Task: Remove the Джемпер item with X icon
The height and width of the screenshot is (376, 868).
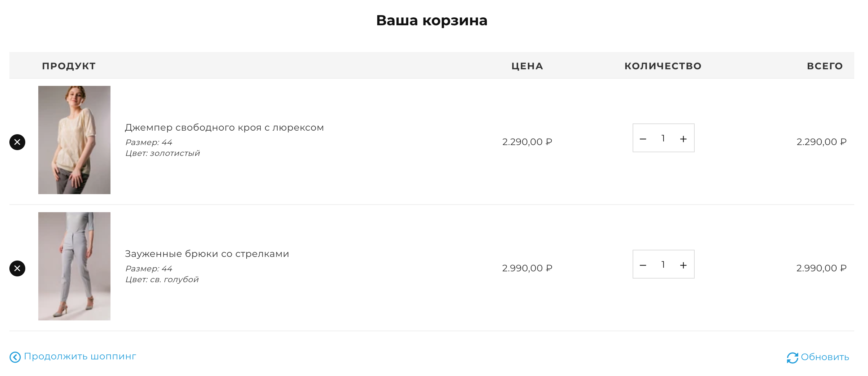Action: pos(17,142)
